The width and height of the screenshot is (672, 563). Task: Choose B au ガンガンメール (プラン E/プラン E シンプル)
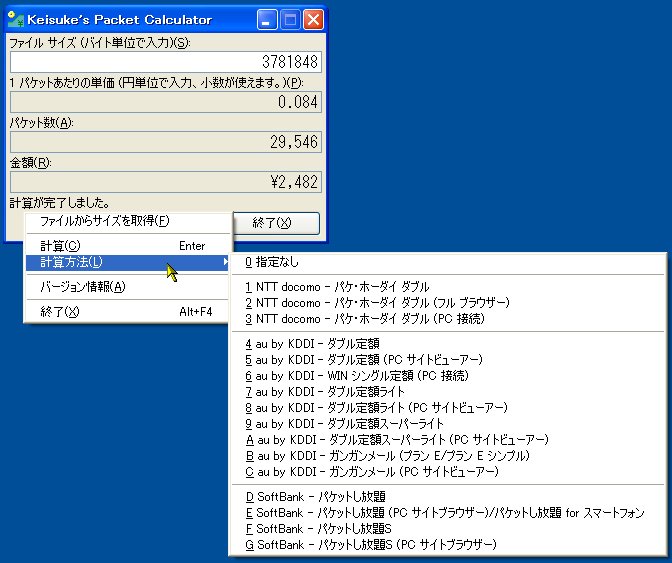(448, 456)
